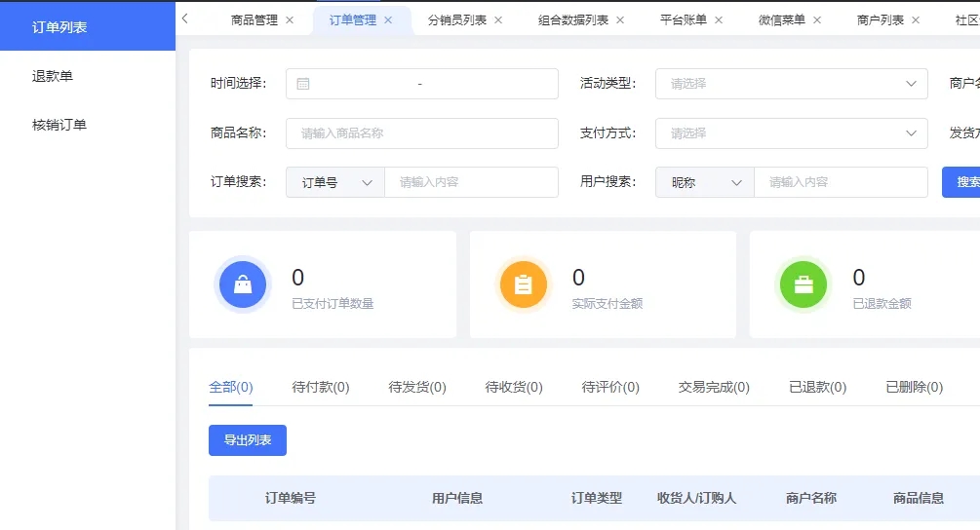Switch to the 平台账单 tab
This screenshot has height=530, width=980.
pyautogui.click(x=684, y=20)
